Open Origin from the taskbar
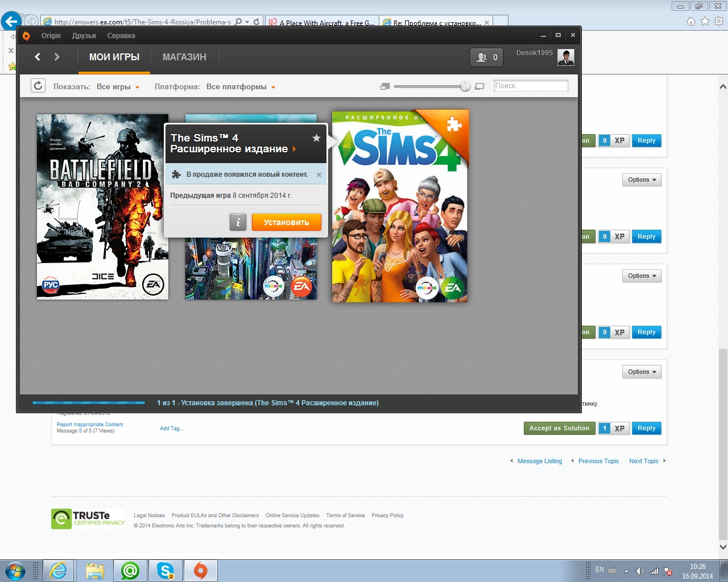Screen dimensions: 728x582 pos(201,571)
